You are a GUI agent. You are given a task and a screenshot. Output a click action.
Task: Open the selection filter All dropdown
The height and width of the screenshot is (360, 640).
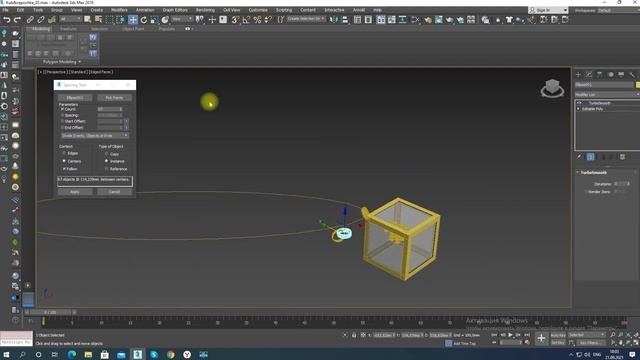click(70, 19)
